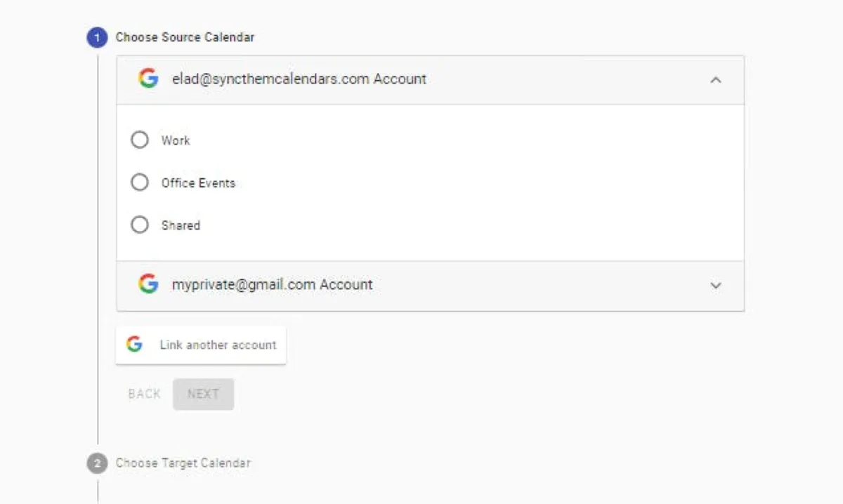The width and height of the screenshot is (843, 504).
Task: Collapse the elad@syncthemcalendars.com account chevron
Action: [716, 80]
